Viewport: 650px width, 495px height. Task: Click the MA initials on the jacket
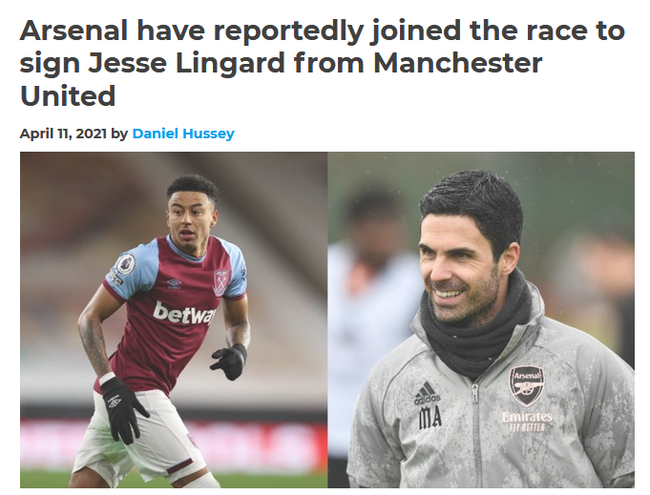click(x=430, y=418)
